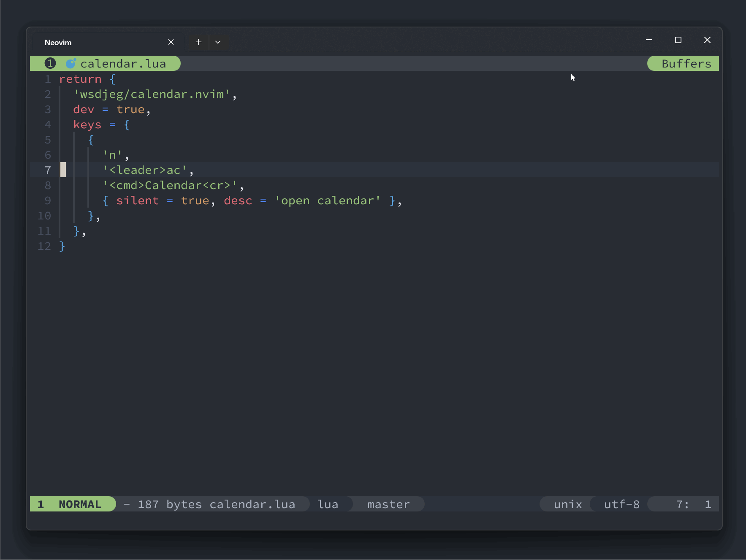Image resolution: width=746 pixels, height=560 pixels.
Task: Open the terminal profile dropdown chevron
Action: pos(218,42)
